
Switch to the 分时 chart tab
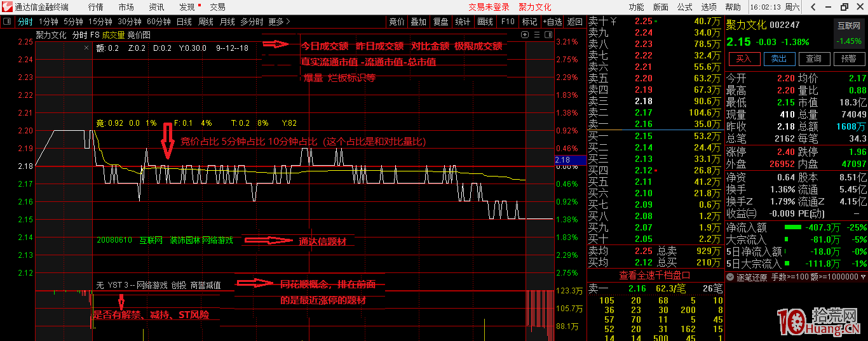(x=25, y=22)
